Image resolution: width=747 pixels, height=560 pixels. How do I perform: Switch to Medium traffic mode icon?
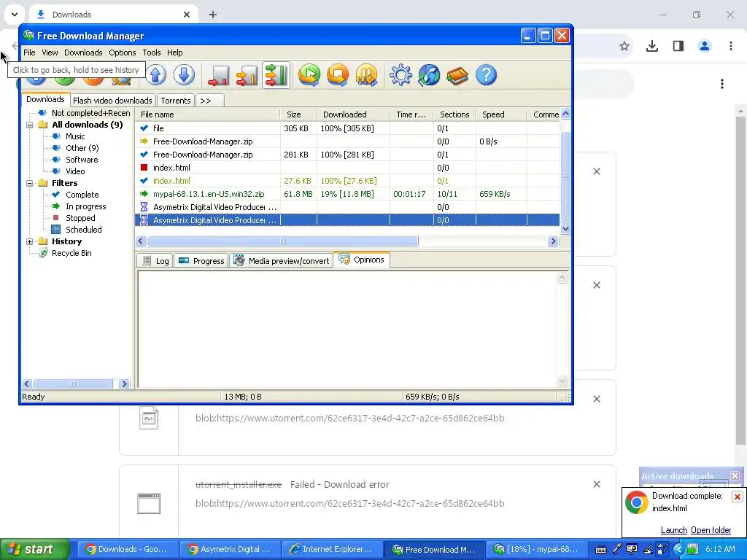(x=247, y=75)
